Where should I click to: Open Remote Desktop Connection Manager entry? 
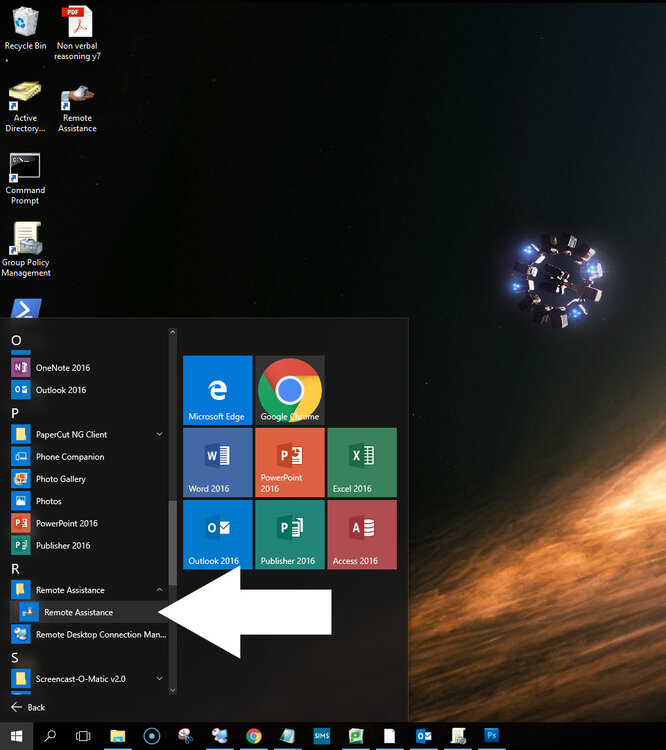click(x=89, y=634)
